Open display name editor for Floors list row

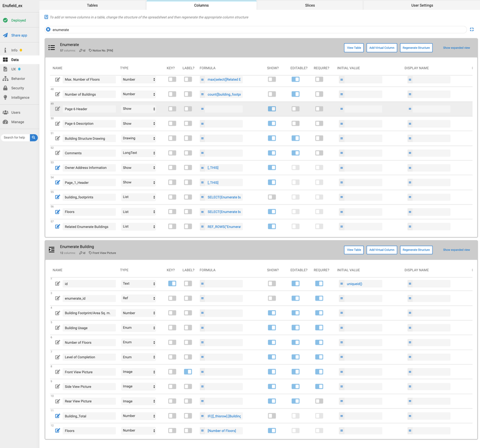(429, 212)
